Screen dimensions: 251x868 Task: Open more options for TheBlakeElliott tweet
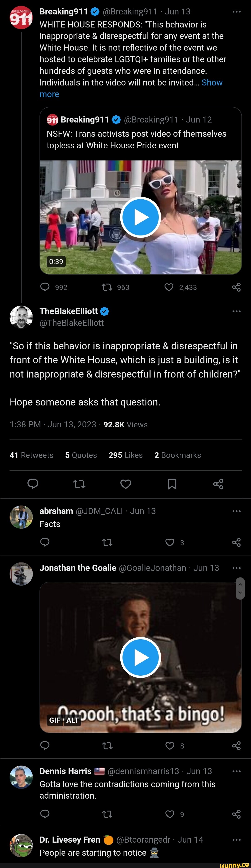(236, 311)
